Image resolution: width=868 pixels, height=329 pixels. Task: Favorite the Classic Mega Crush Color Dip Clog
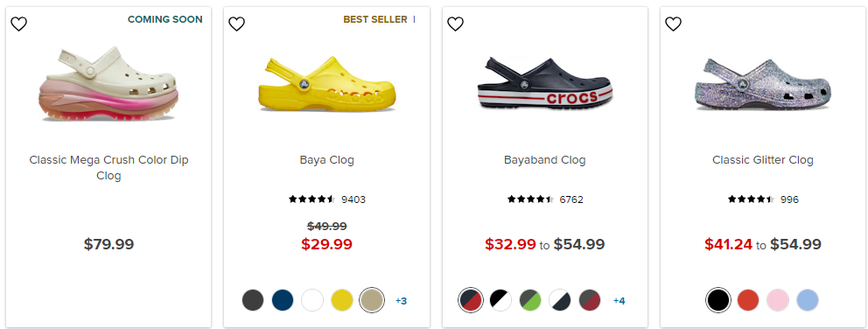19,24
